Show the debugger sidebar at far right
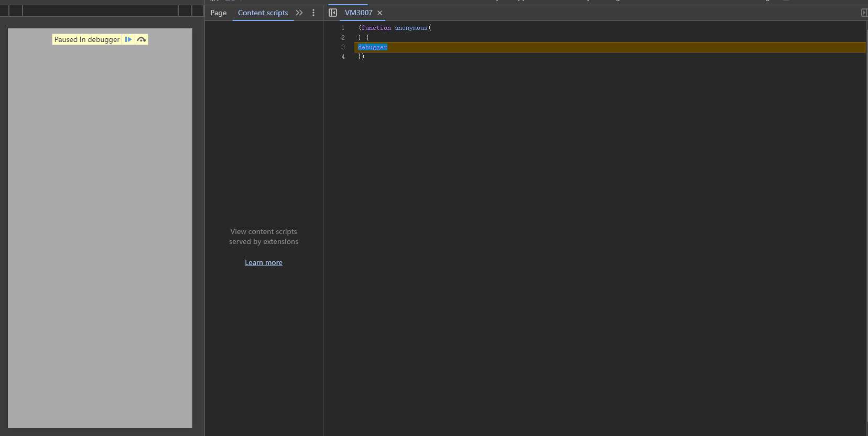 (x=864, y=13)
